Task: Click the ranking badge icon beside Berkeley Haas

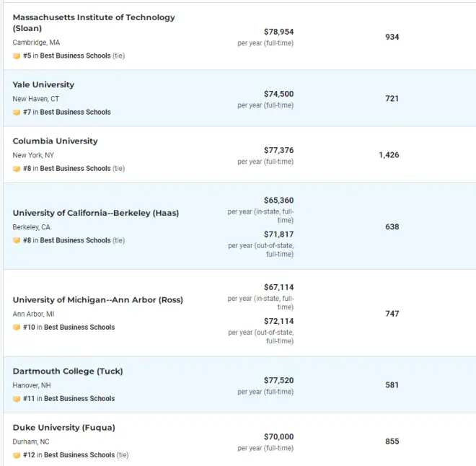Action: 17,240
